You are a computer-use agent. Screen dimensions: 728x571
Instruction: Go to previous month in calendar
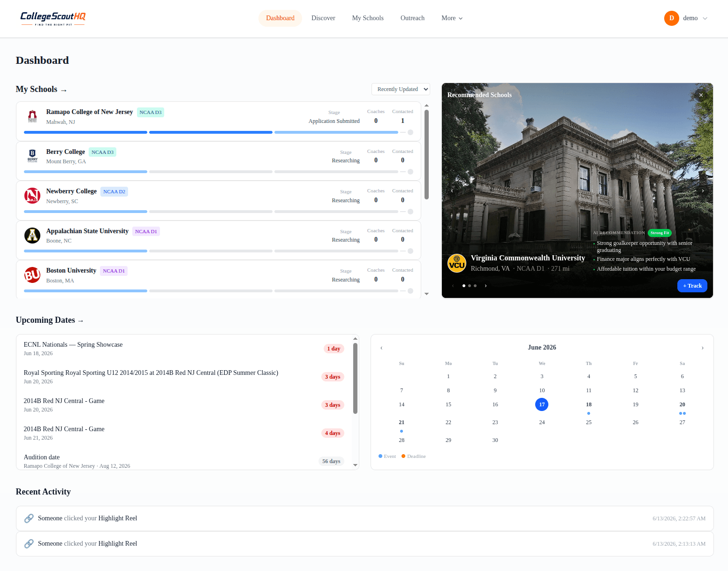[381, 348]
